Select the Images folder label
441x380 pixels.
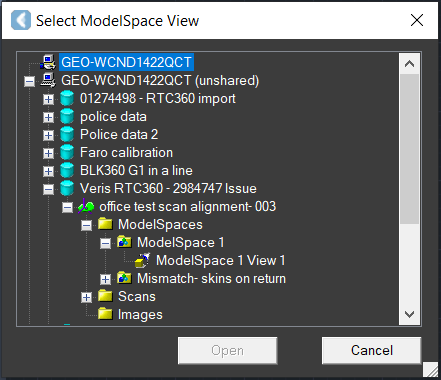[x=140, y=314]
